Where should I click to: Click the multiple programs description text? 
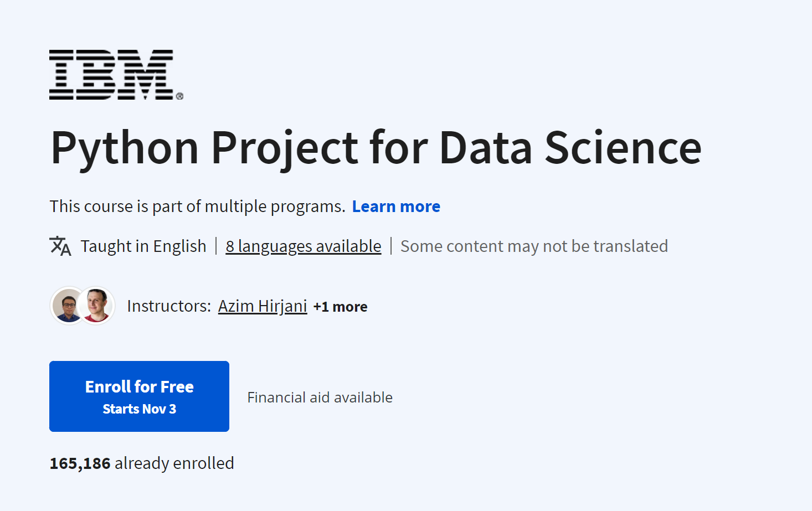point(197,207)
